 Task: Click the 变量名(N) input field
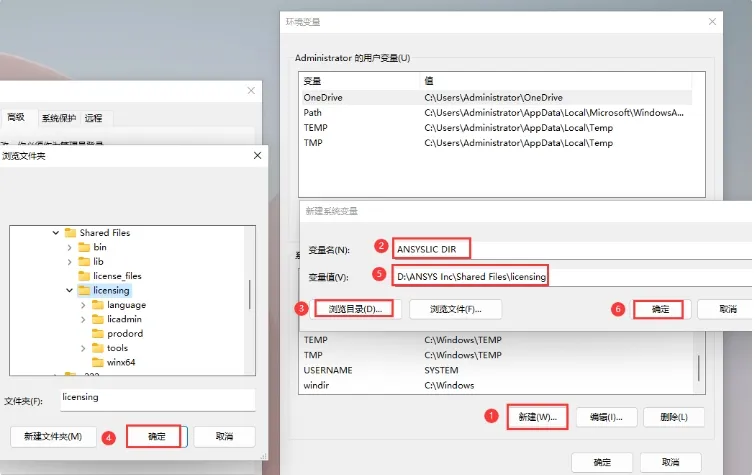[572, 249]
